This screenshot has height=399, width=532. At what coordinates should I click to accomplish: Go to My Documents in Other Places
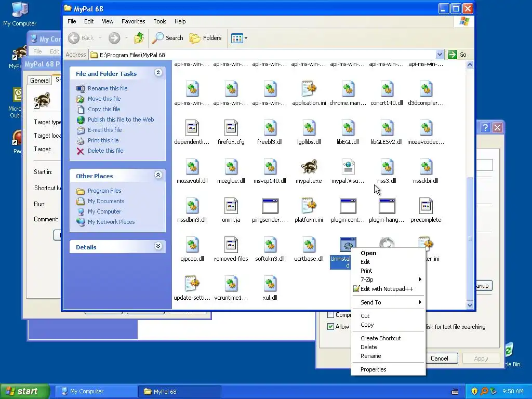pos(106,201)
